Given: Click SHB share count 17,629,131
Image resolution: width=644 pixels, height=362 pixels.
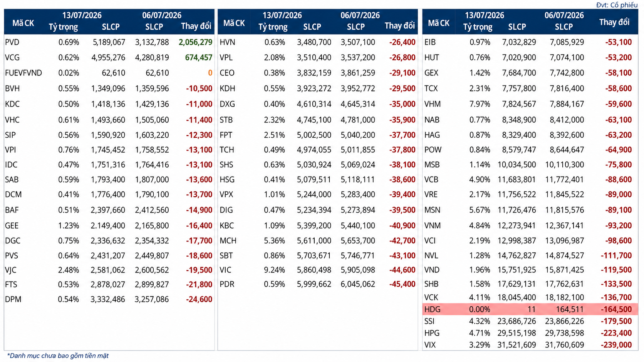Looking at the screenshot, I should pos(517,284).
